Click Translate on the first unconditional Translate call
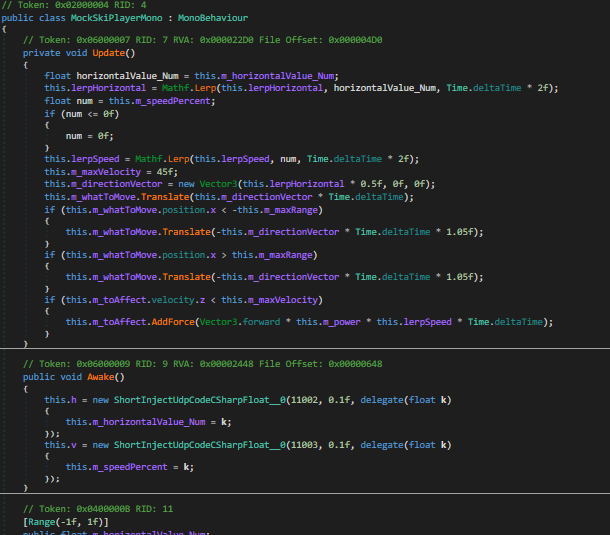The height and width of the screenshot is (535, 610). point(165,197)
